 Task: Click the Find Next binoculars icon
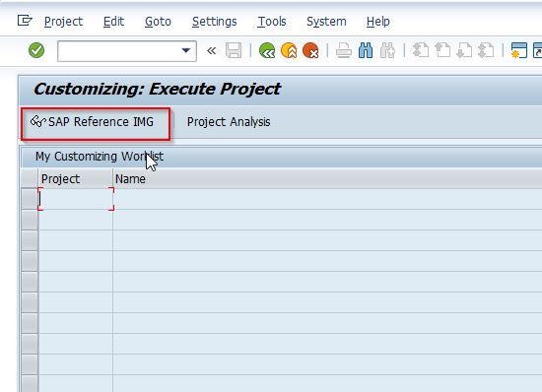pos(387,51)
